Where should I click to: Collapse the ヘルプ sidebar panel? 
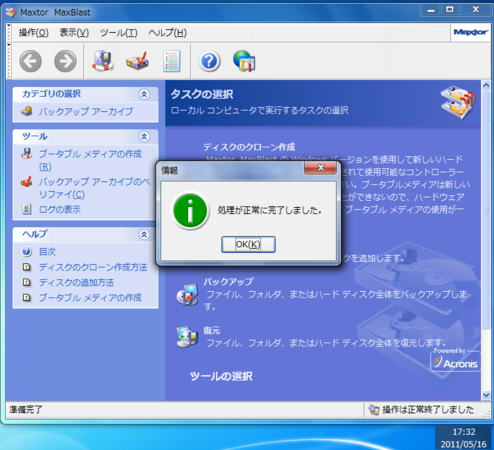[x=144, y=235]
